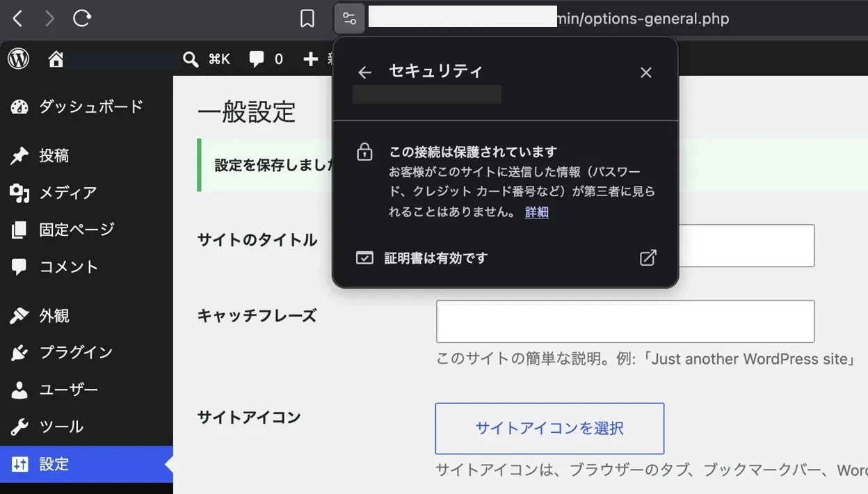Open ダッシュボード in the sidebar
The width and height of the screenshot is (868, 494).
(x=86, y=106)
